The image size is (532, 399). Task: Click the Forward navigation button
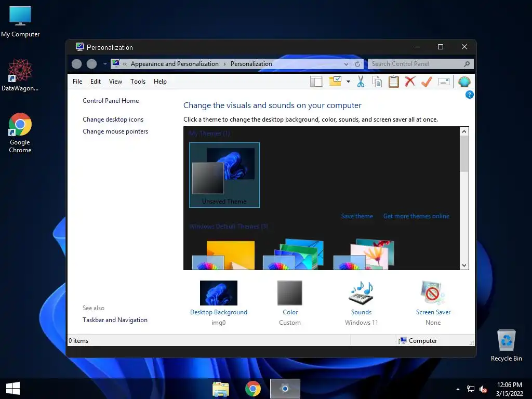91,64
